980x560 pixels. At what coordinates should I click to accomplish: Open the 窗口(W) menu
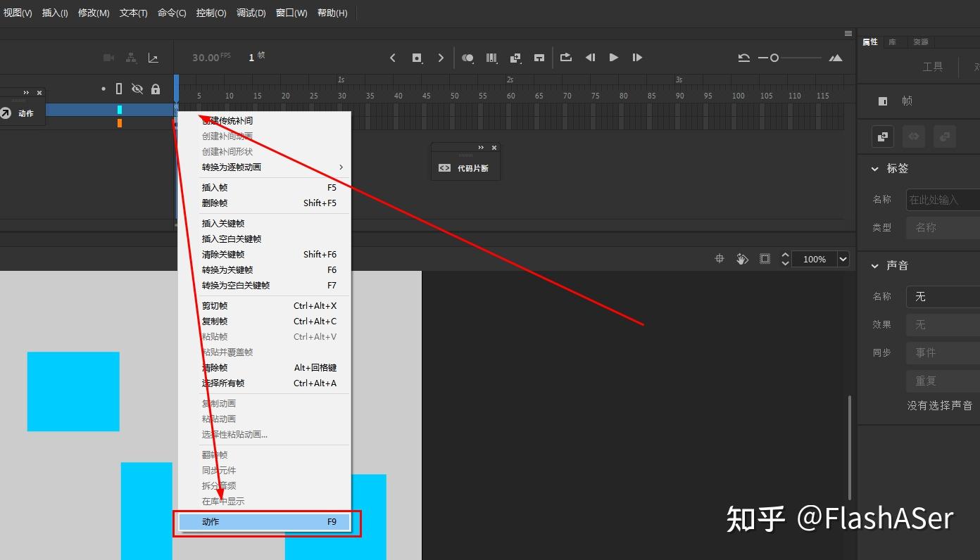pos(291,13)
